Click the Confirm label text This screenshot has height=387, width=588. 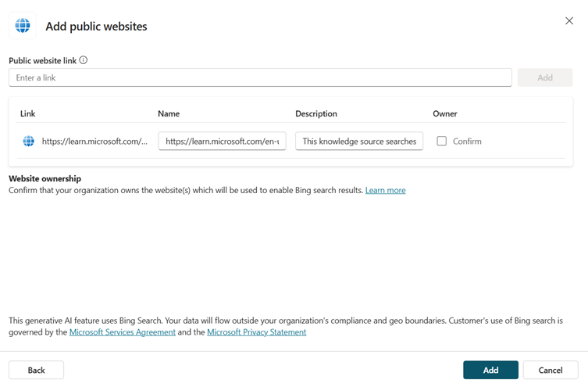pyautogui.click(x=467, y=142)
